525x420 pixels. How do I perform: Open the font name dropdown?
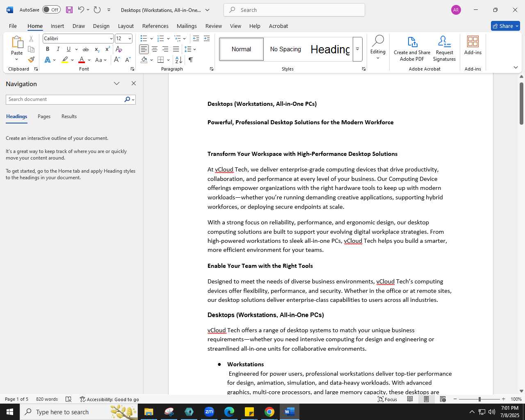coord(111,39)
